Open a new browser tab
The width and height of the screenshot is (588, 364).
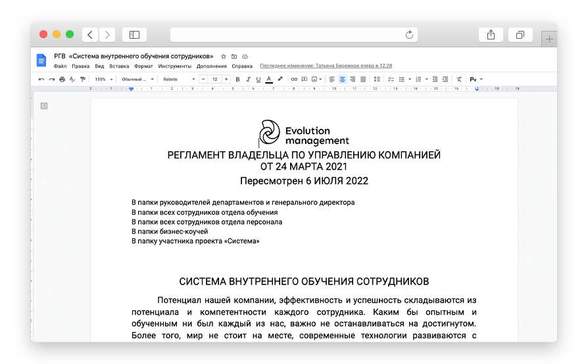click(x=549, y=39)
